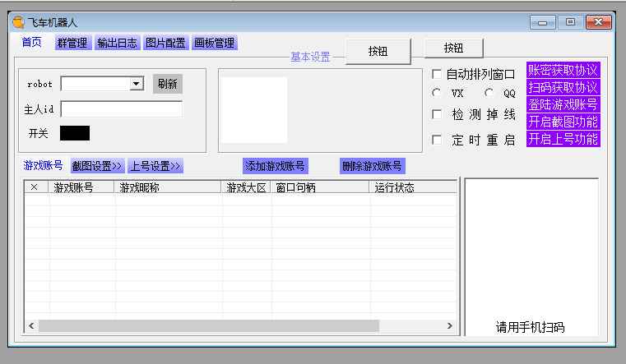
Task: Expand 截图设置>> settings
Action: 96,166
